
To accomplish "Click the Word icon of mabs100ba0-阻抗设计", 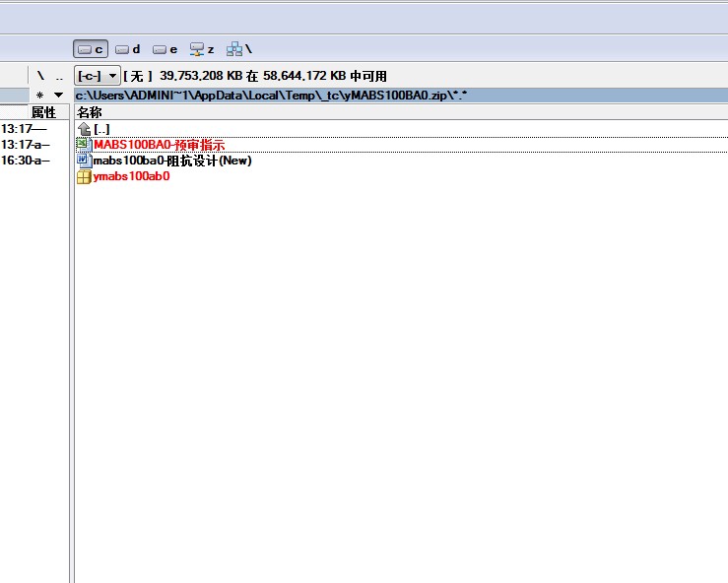I will [x=84, y=161].
